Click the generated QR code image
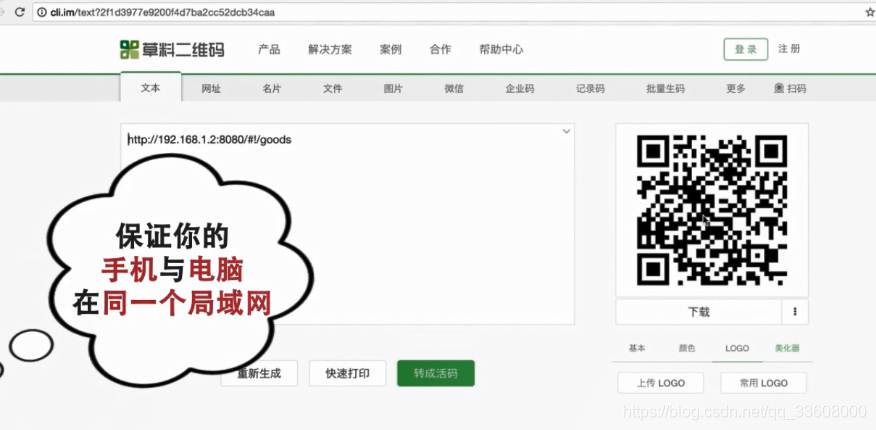Viewport: 876px width, 430px height. click(x=712, y=210)
